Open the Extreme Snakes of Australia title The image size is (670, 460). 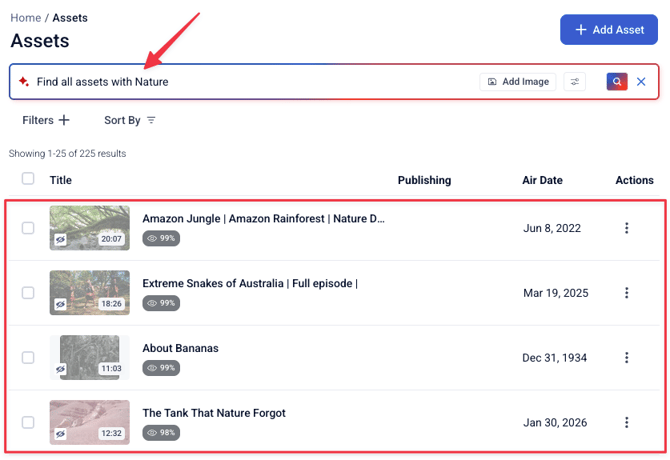coord(249,283)
